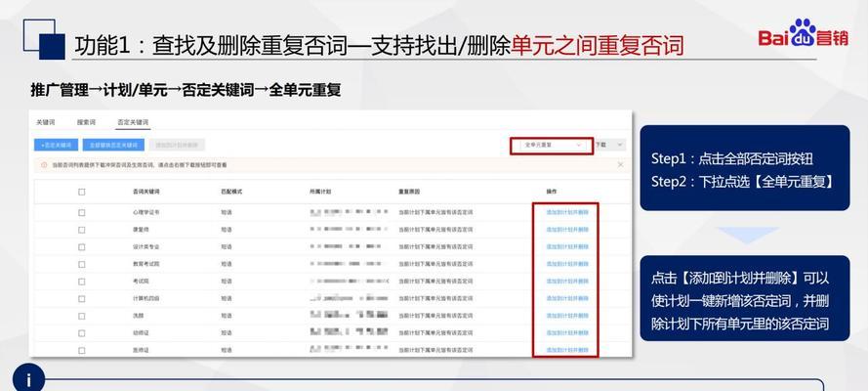Check the box for 心理学证书 row
This screenshot has height=391, width=868.
click(82, 212)
